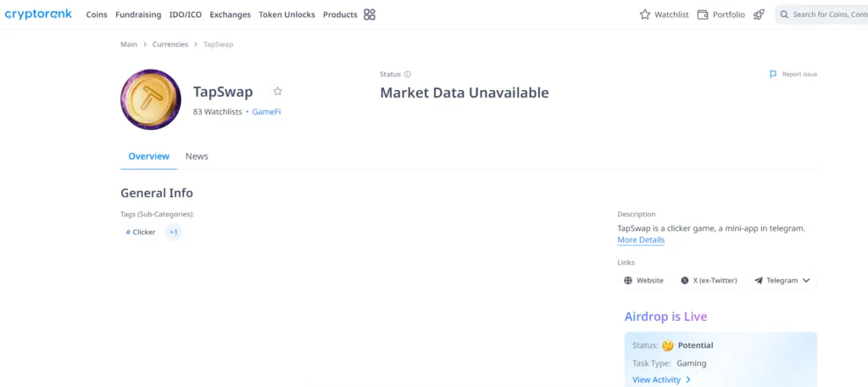Open the Coins menu

97,14
